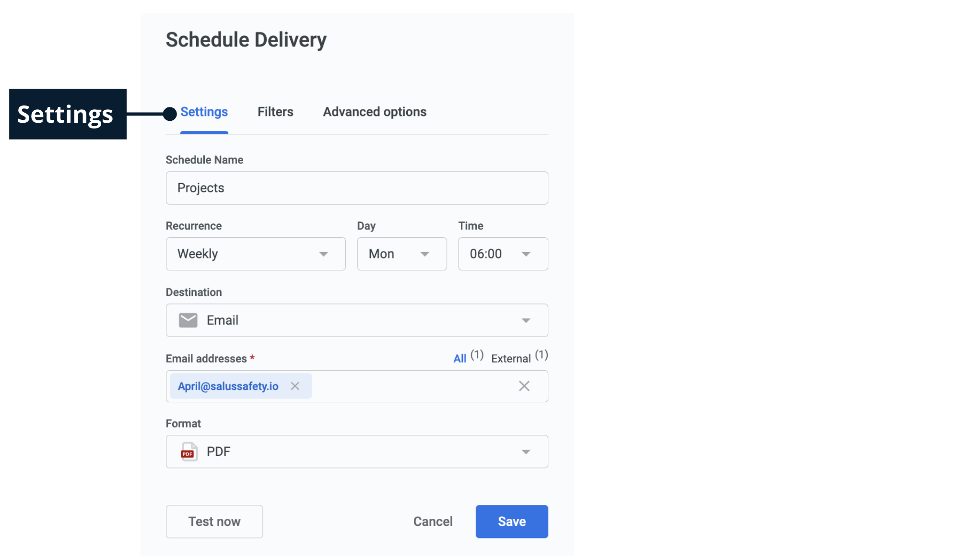Clear all email addresses with X icon
Screen dimensions: 966x560
(524, 386)
